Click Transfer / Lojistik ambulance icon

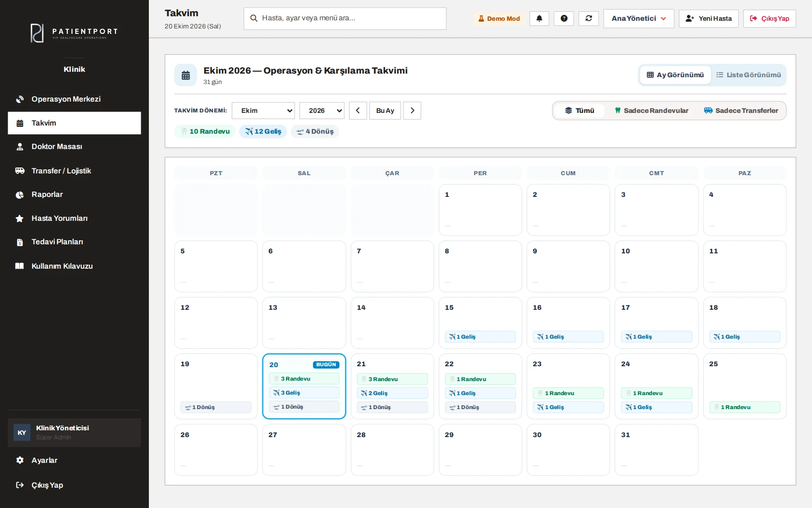20,171
